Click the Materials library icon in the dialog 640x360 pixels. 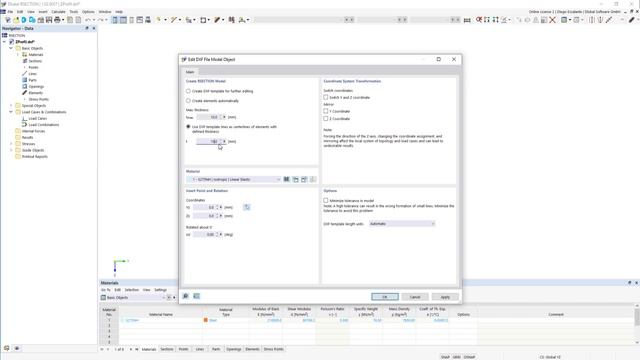tap(287, 180)
